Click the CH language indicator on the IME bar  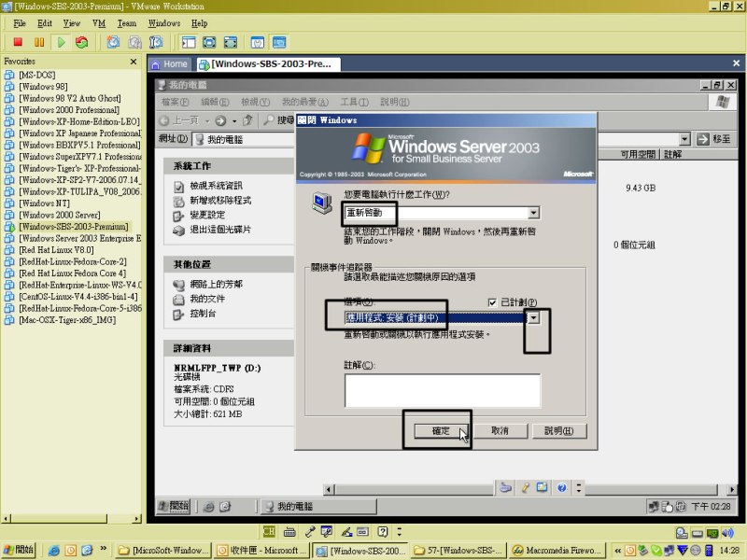click(269, 531)
